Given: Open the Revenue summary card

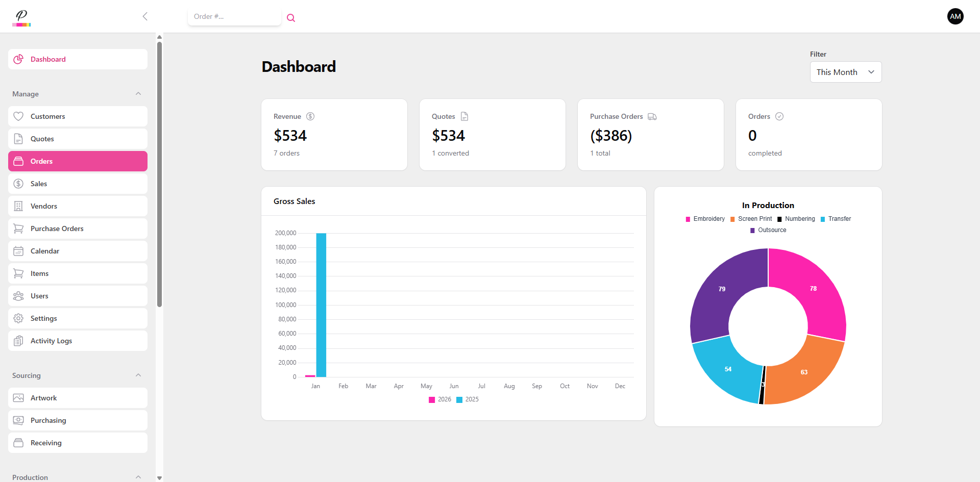Looking at the screenshot, I should tap(334, 135).
